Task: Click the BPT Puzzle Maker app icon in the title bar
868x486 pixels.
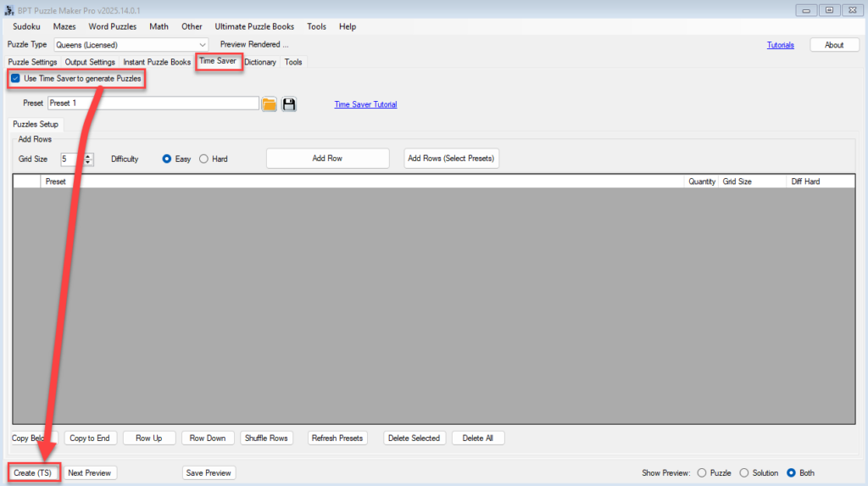Action: tap(8, 10)
